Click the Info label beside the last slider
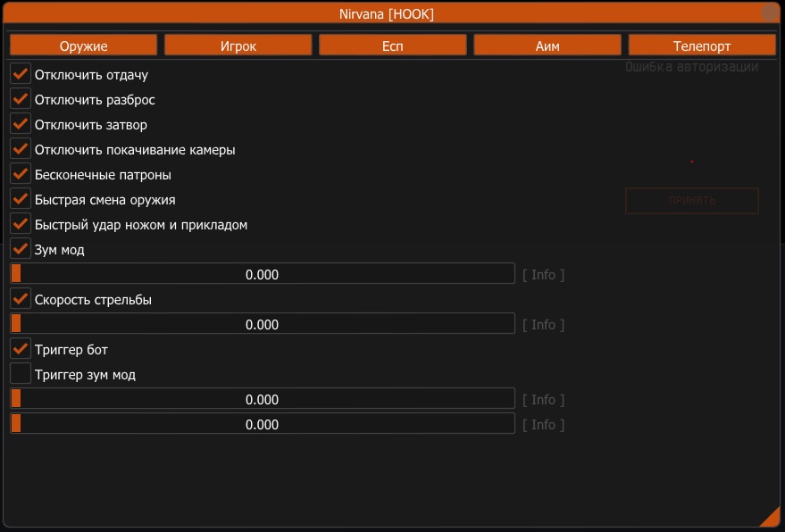785x532 pixels. pos(543,425)
